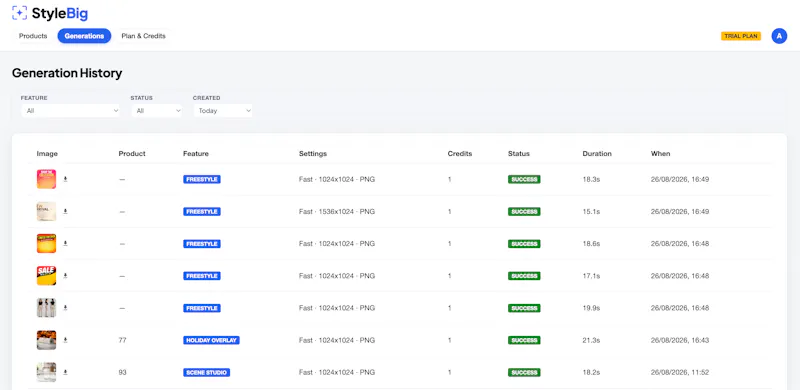Click the Settings column header
Viewport: 800px width, 390px height.
pos(313,154)
